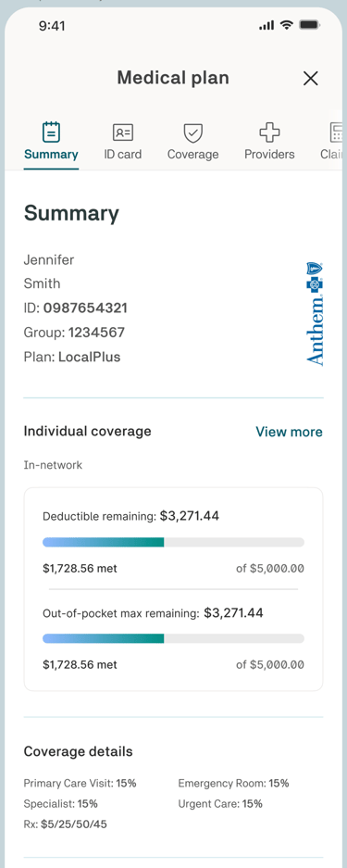Image resolution: width=347 pixels, height=868 pixels.
Task: Switch to the Coverage tab label
Action: click(192, 155)
